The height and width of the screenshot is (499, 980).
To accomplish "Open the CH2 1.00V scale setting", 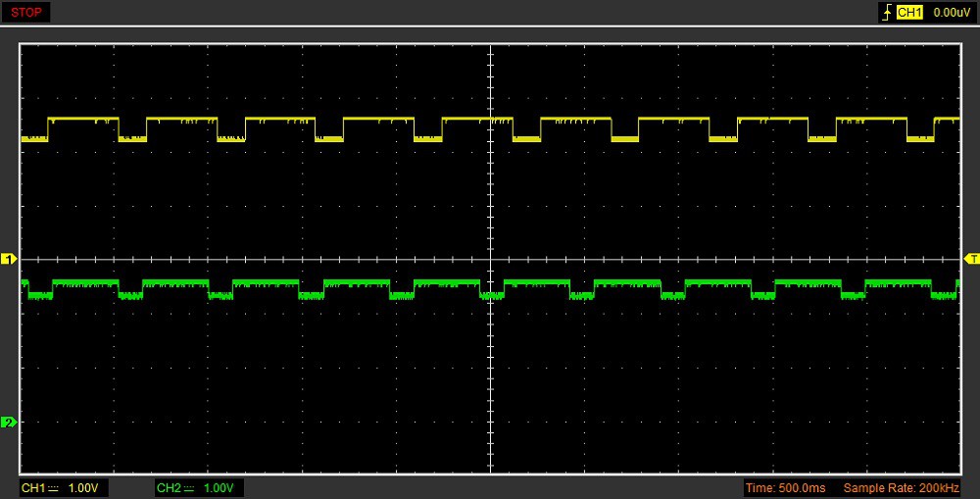I will tap(220, 488).
